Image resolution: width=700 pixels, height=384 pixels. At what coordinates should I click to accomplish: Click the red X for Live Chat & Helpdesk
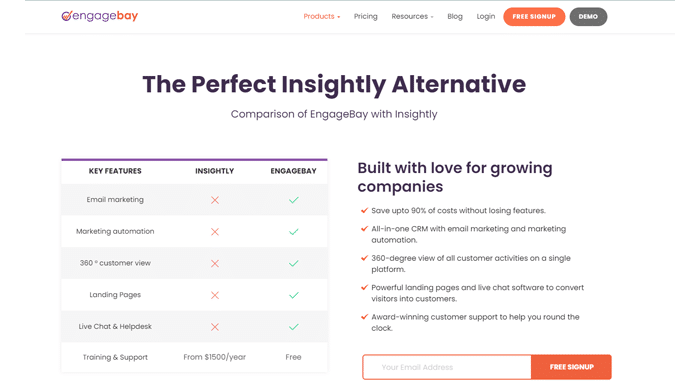click(x=215, y=327)
